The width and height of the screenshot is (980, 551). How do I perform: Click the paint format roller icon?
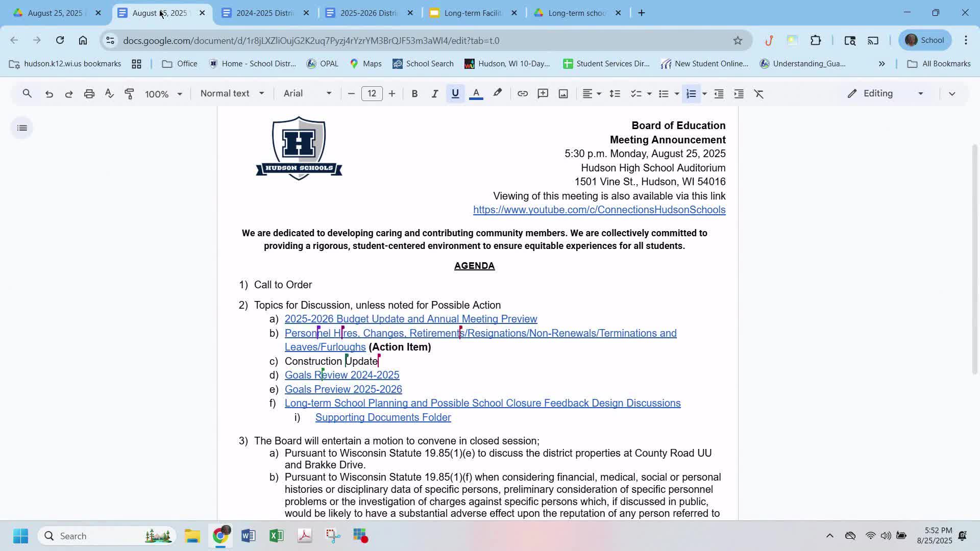tap(129, 94)
